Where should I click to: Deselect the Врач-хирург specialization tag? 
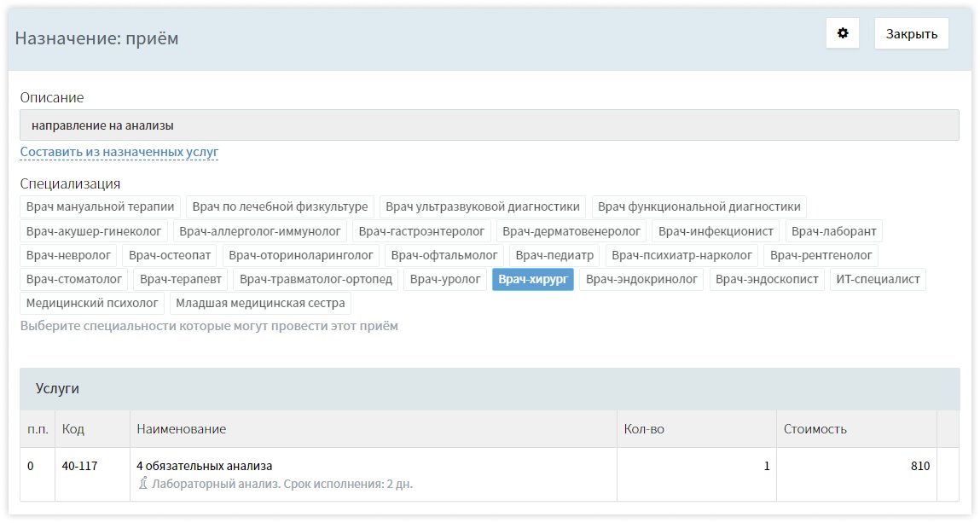533,279
